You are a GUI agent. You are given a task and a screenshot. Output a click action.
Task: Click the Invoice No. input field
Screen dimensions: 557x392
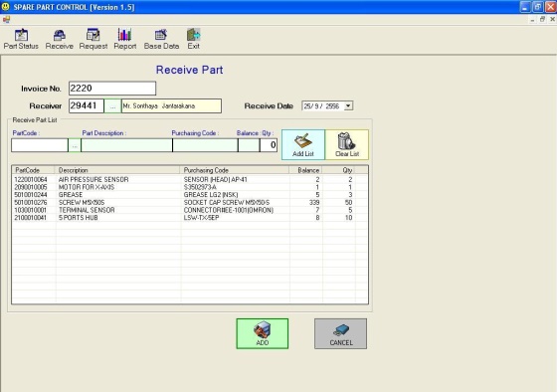(112, 89)
